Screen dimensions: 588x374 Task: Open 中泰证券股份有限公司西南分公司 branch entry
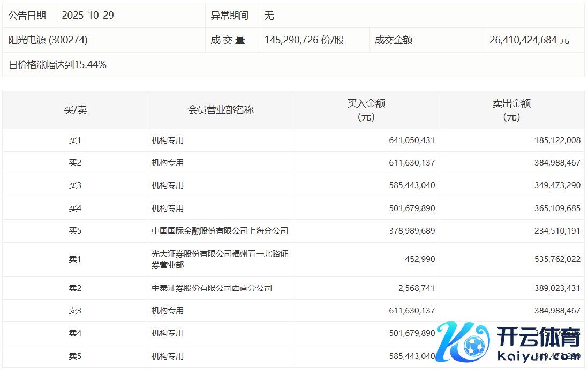pyautogui.click(x=212, y=288)
